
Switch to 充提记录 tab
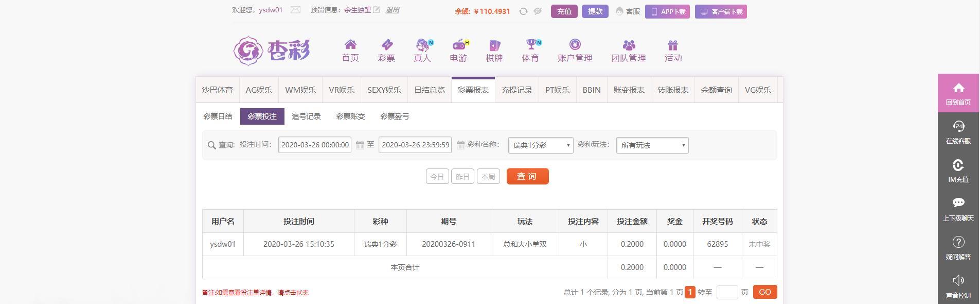click(x=517, y=90)
